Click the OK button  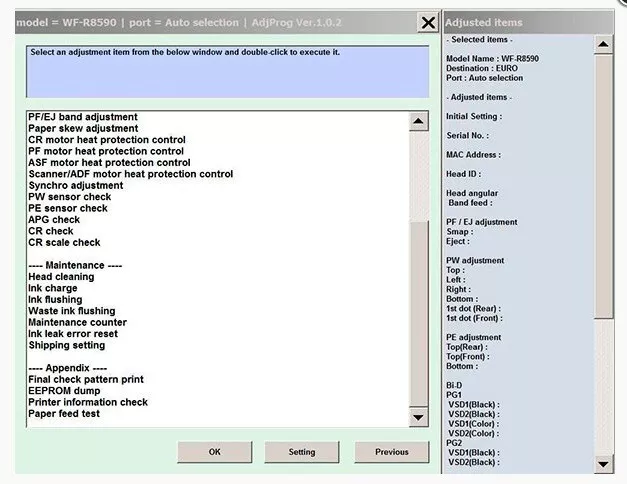[x=215, y=452]
